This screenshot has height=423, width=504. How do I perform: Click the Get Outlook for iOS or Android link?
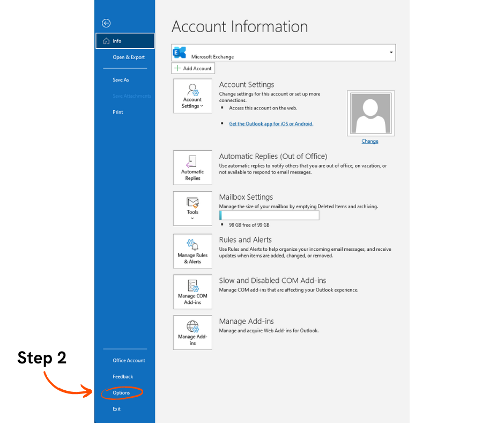point(271,123)
